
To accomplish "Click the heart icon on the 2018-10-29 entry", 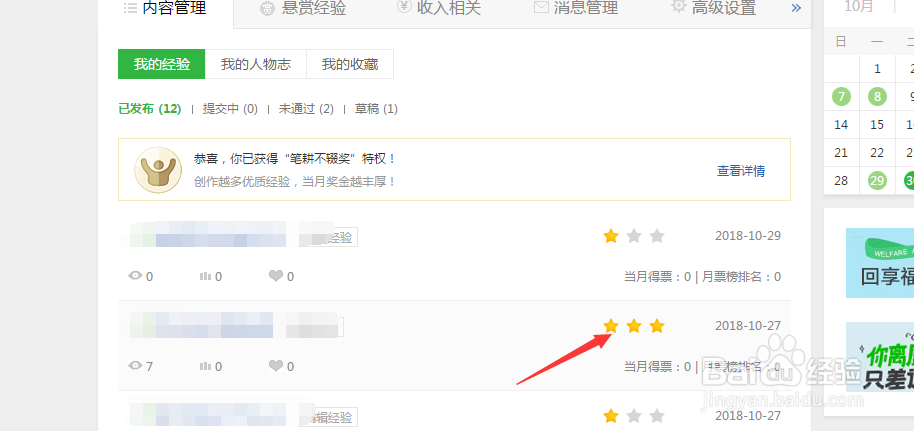I will (276, 276).
